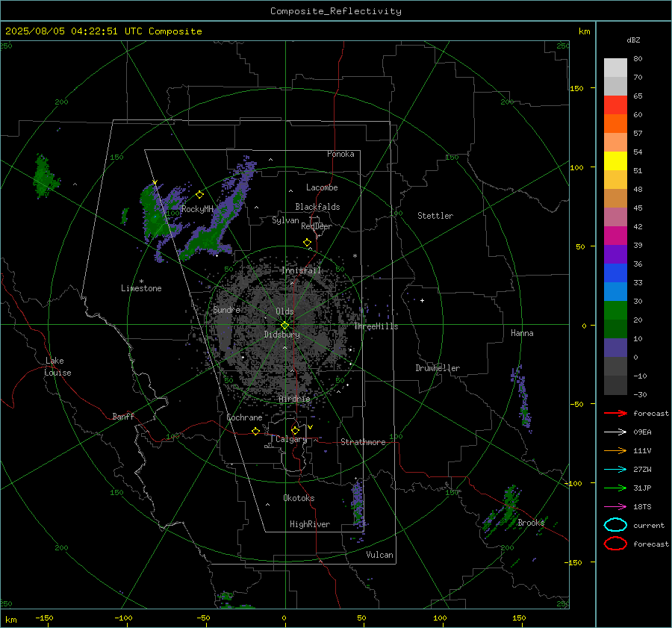The height and width of the screenshot is (628, 672).
Task: Click yellow diamond marker at radar center
Action: pos(284,326)
